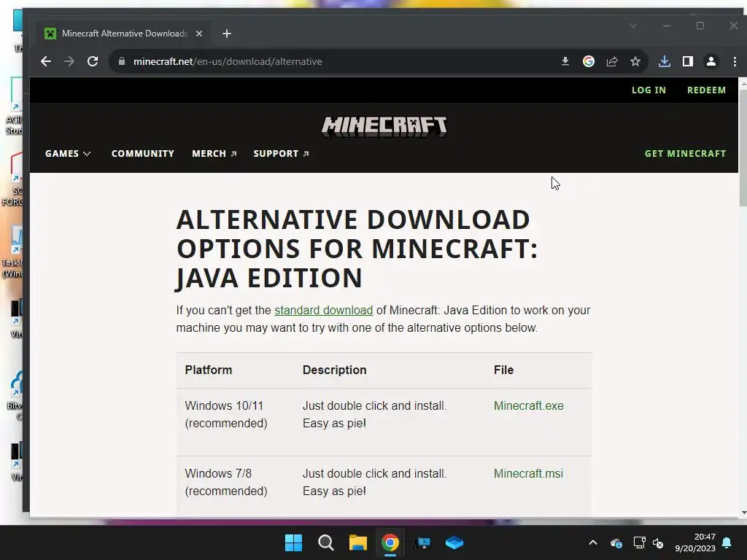Click the install app icon in address bar

click(565, 61)
